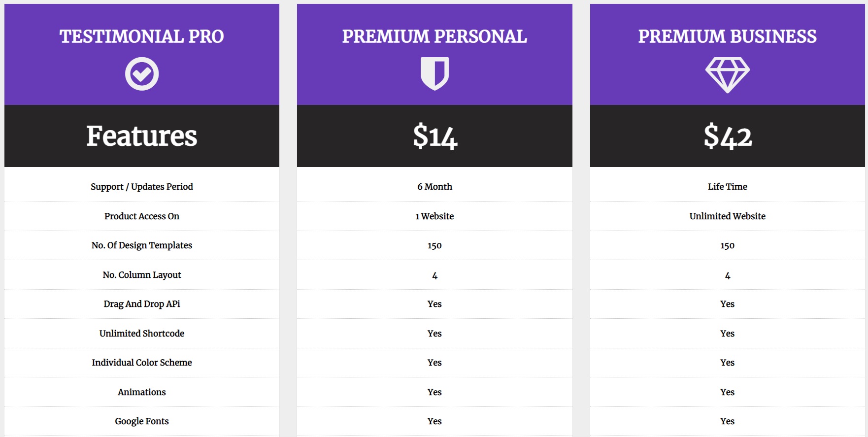Click the Features heading
The image size is (868, 437).
142,136
